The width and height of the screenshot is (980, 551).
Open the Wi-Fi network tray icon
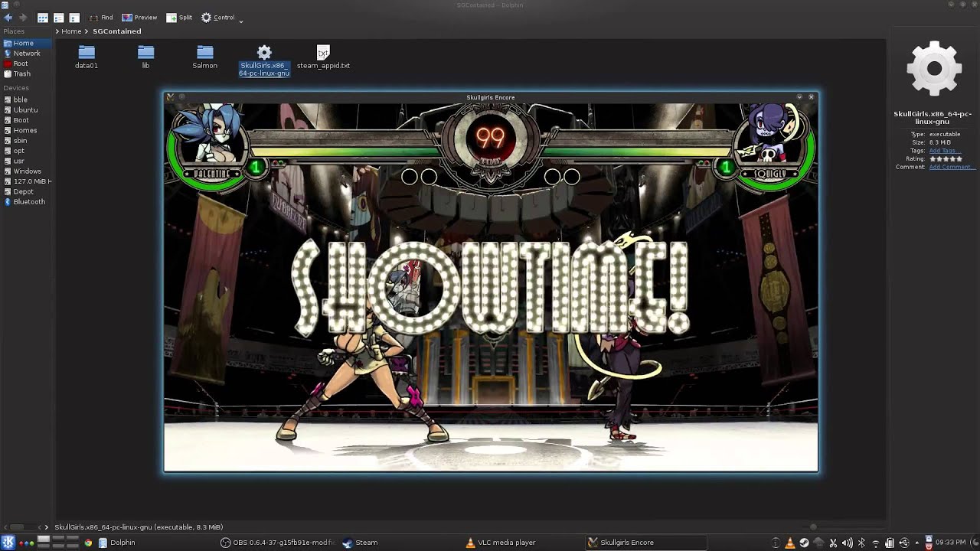pyautogui.click(x=875, y=543)
